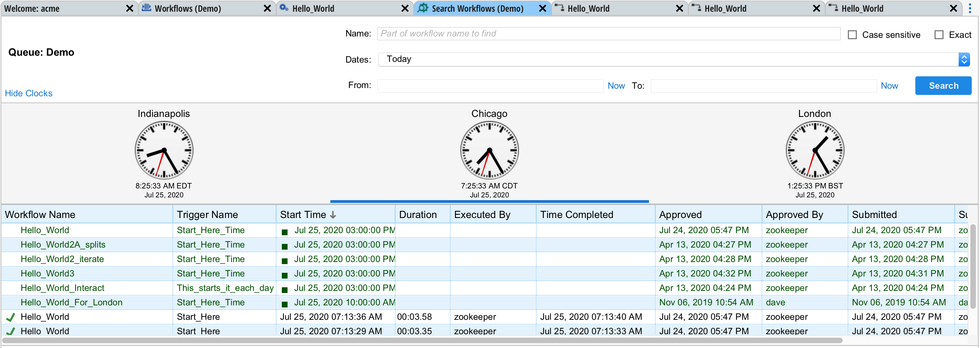Click the Search Workflows gear-magnifier tab icon
The height and width of the screenshot is (348, 980).
(423, 8)
